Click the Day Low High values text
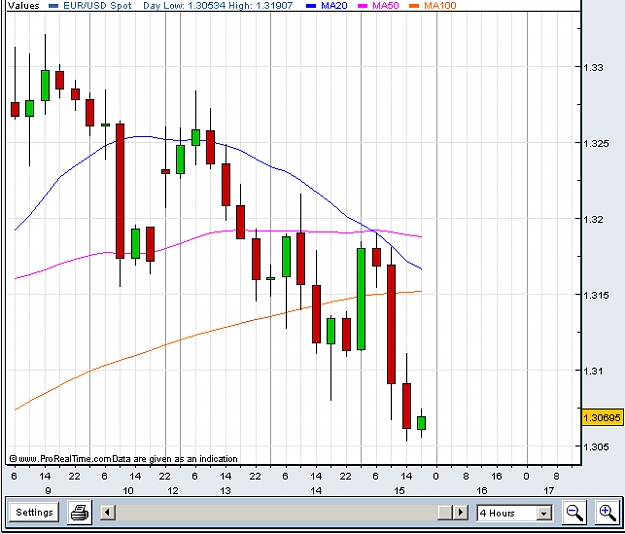Viewport: 625px width, 534px height. 218,6
